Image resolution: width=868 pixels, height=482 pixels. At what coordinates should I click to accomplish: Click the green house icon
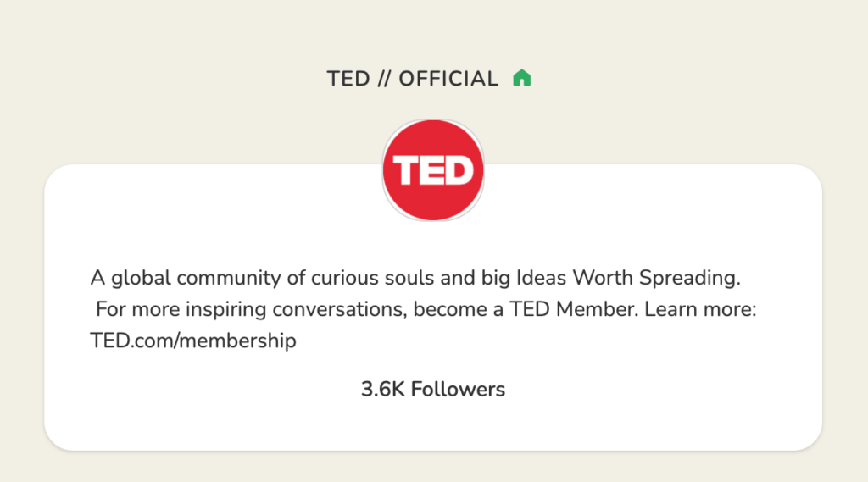[521, 78]
